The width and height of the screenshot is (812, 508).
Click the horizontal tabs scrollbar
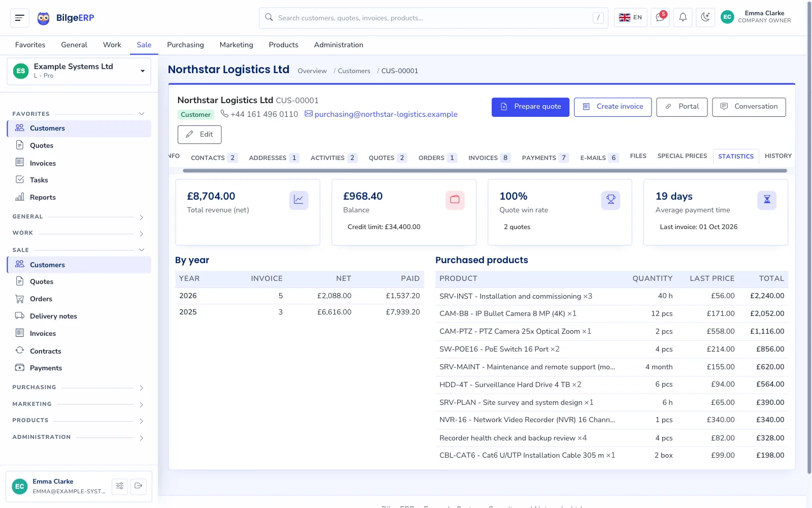485,171
